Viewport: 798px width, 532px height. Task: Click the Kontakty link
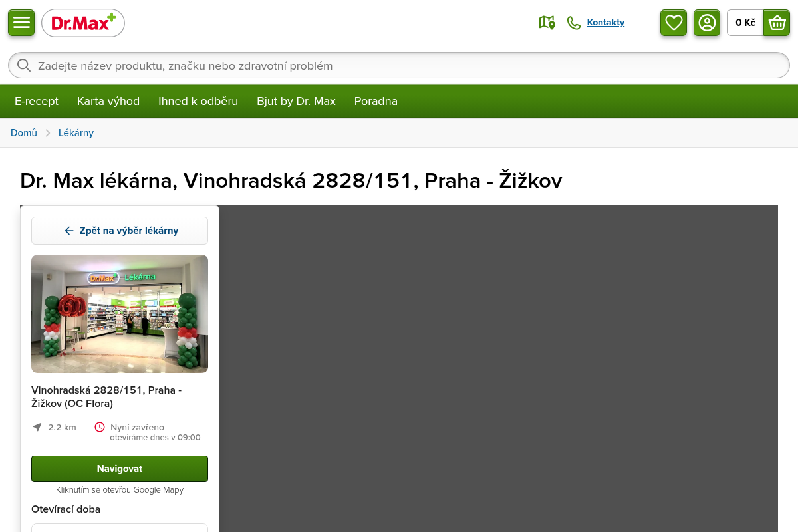pyautogui.click(x=605, y=23)
